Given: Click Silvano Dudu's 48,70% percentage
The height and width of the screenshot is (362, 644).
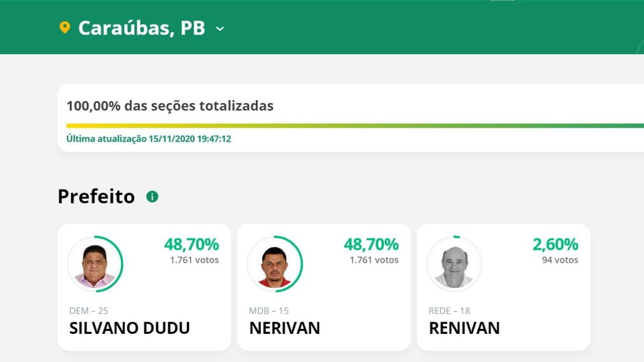Looking at the screenshot, I should coord(191,245).
